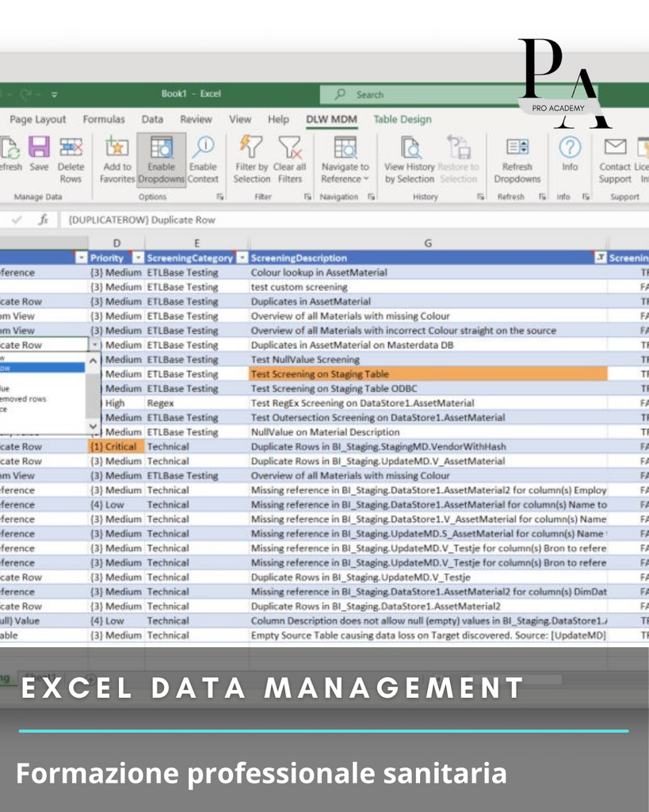Screen dimensions: 649x812
Task: Select 'Duplicate Rows in BI_Staging.UpdateMD.V_Testje' cell
Action: point(428,577)
